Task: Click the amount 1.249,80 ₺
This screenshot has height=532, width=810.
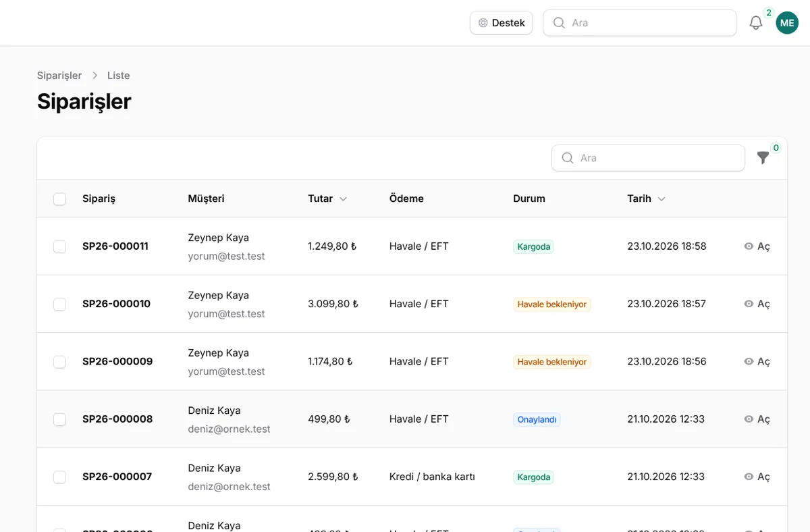Action: pyautogui.click(x=332, y=246)
